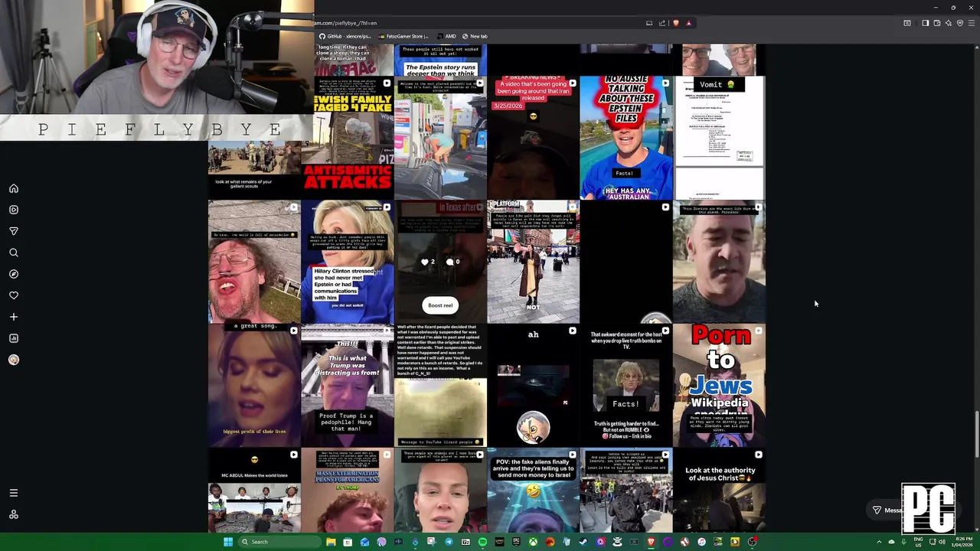Open Notifications heart sidebar icon
This screenshot has height=551, width=980.
(x=14, y=295)
